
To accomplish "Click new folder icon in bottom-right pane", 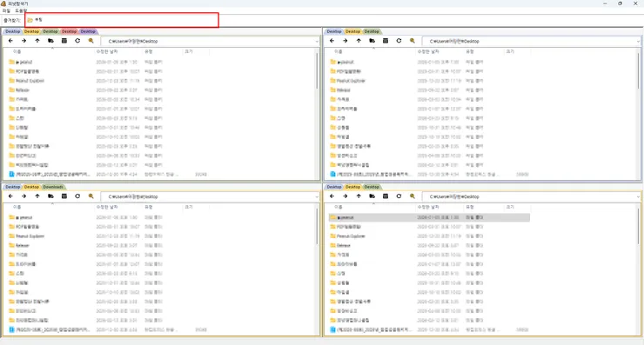I will pyautogui.click(x=372, y=196).
